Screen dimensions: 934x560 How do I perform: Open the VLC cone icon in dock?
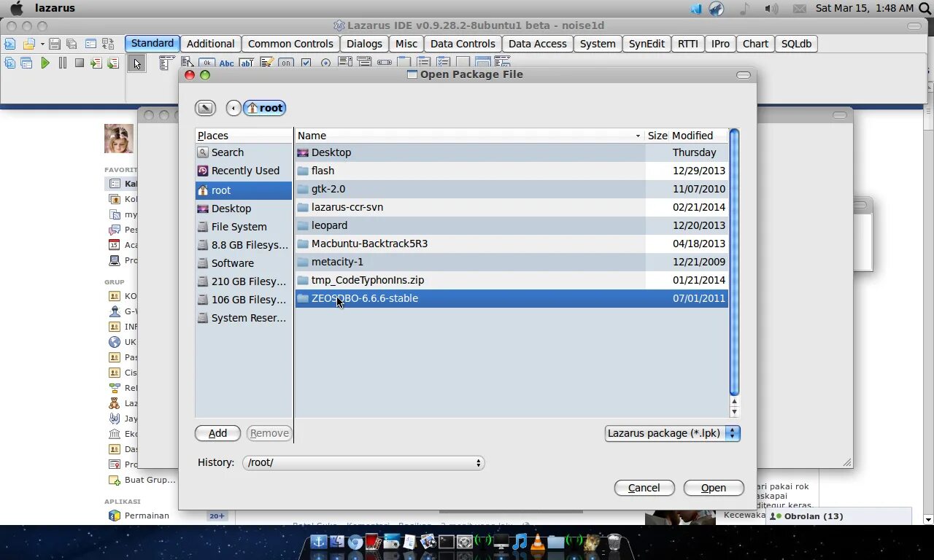[538, 542]
